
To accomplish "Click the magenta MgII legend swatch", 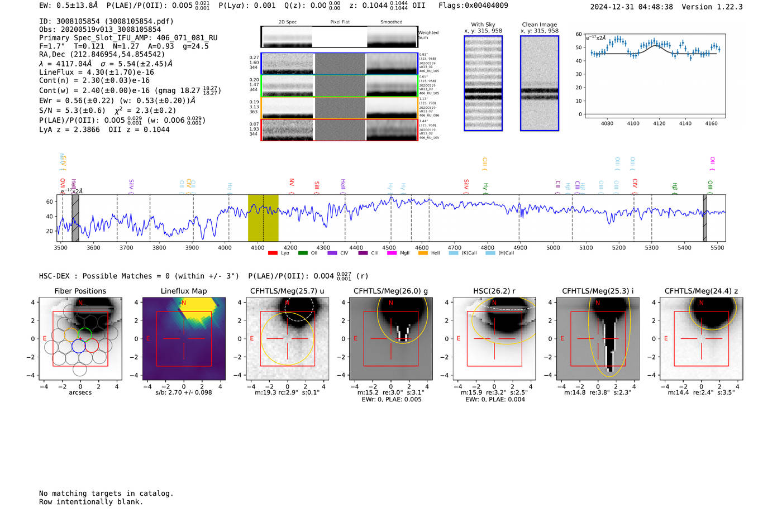I will (392, 253).
